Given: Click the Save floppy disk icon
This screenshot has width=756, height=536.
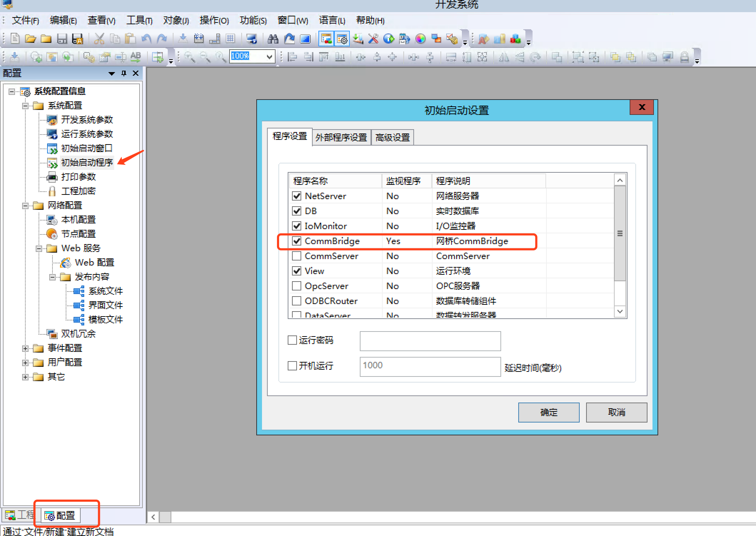Looking at the screenshot, I should coord(62,39).
